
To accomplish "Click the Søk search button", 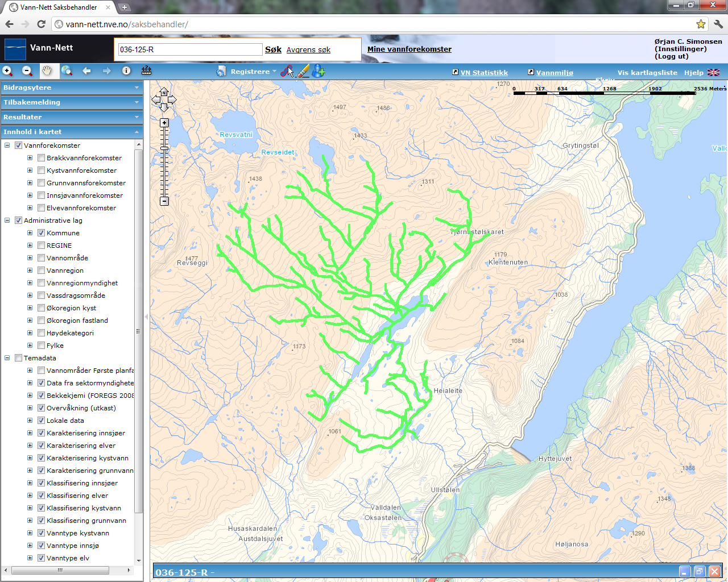I will 273,49.
